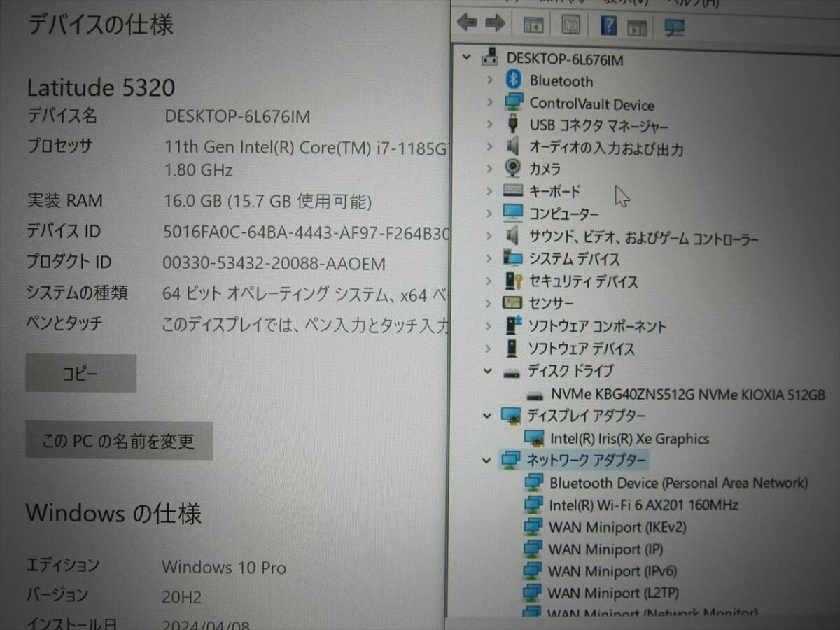This screenshot has width=840, height=630.
Task: Click the Forward navigation arrow in Device Manager
Action: point(495,23)
